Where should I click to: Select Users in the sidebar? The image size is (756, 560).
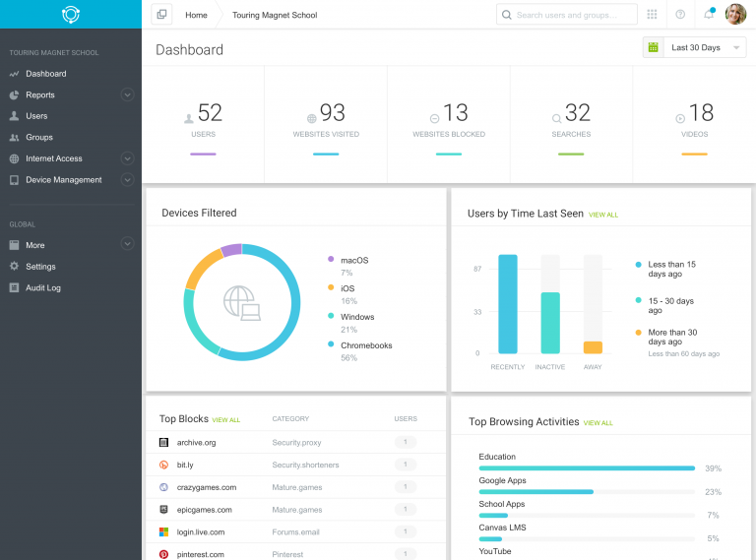click(36, 116)
